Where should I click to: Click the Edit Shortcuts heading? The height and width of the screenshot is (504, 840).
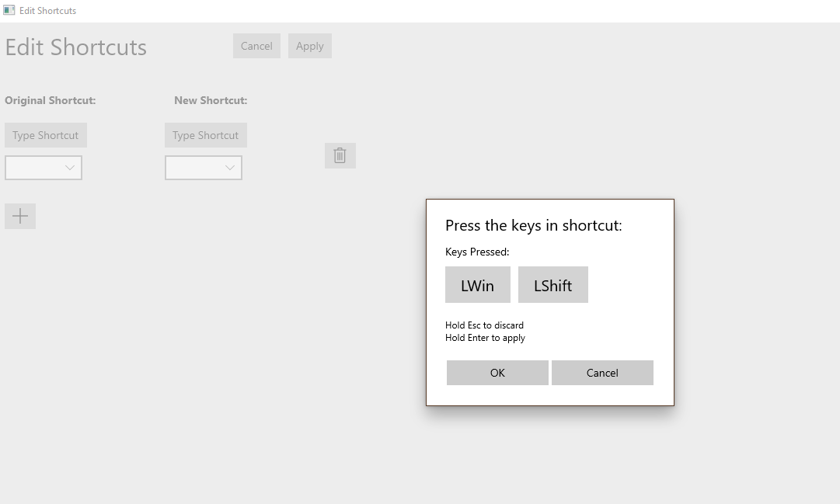click(x=75, y=47)
